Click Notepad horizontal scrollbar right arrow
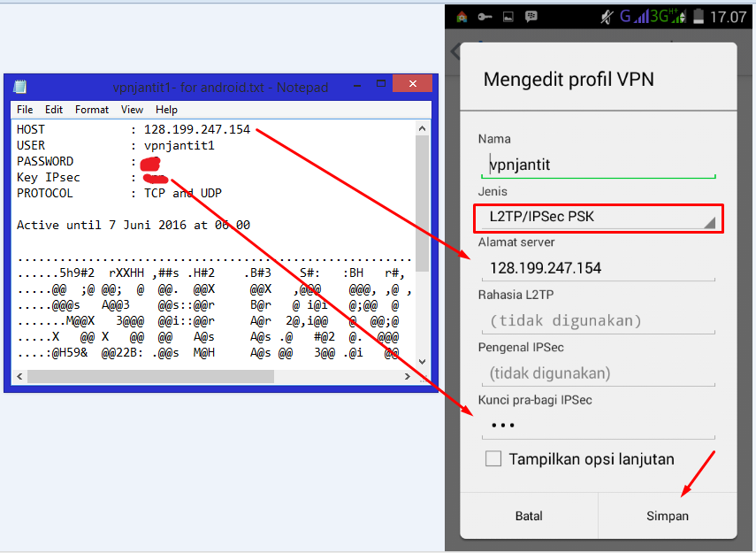 pyautogui.click(x=408, y=376)
